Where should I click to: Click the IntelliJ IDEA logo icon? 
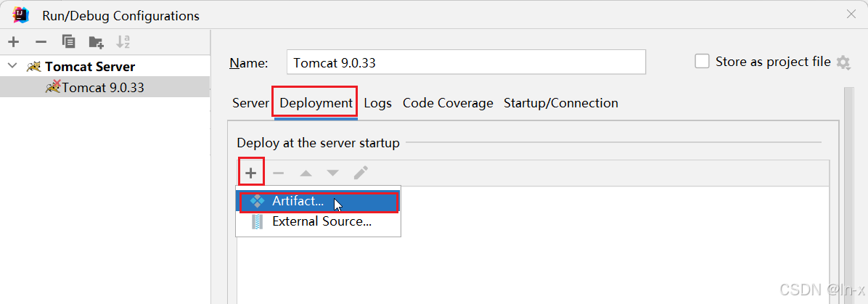21,15
